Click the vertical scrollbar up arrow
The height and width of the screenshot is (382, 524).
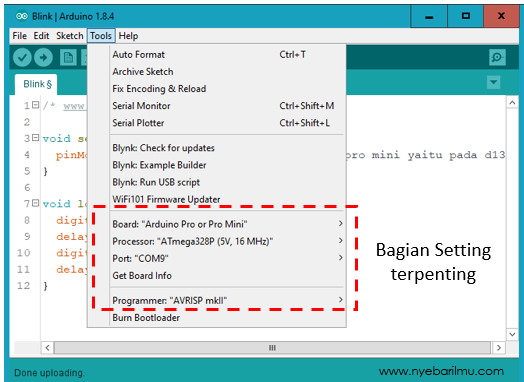coord(512,103)
